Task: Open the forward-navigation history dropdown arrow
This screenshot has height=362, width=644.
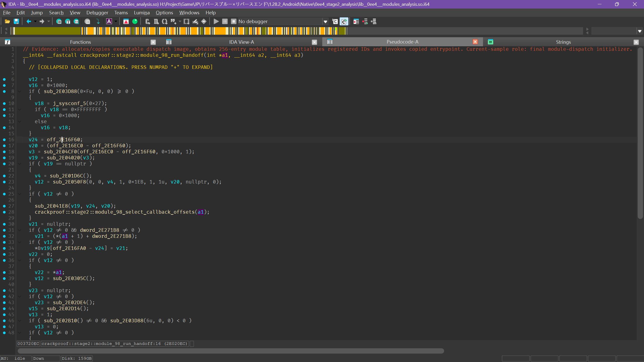Action: 49,22
